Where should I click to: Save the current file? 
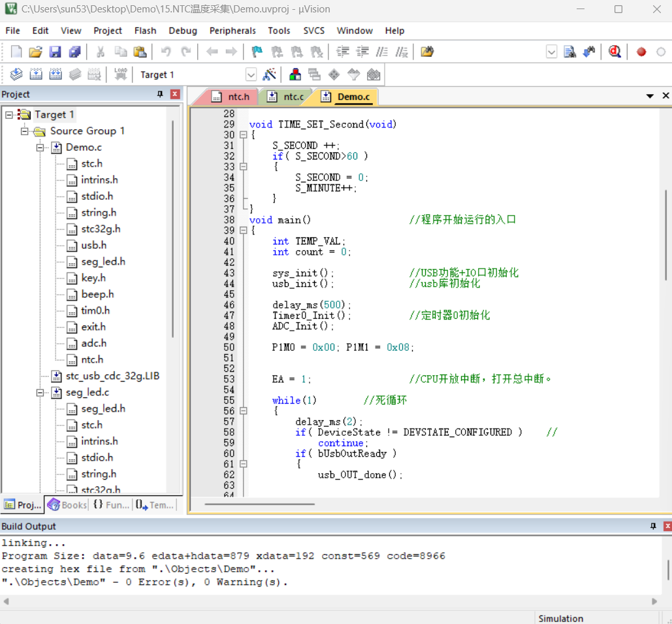56,52
